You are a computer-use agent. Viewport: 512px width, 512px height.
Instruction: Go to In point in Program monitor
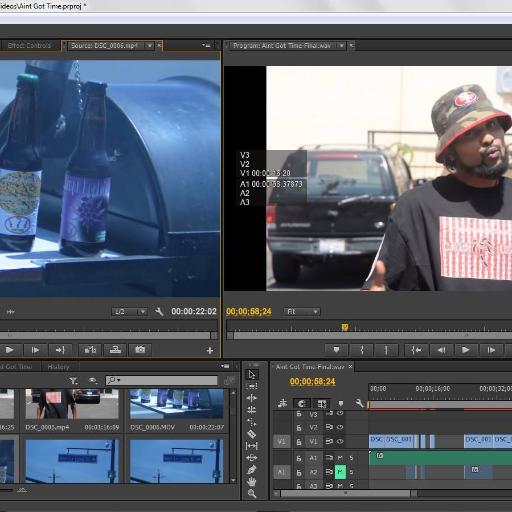click(416, 350)
